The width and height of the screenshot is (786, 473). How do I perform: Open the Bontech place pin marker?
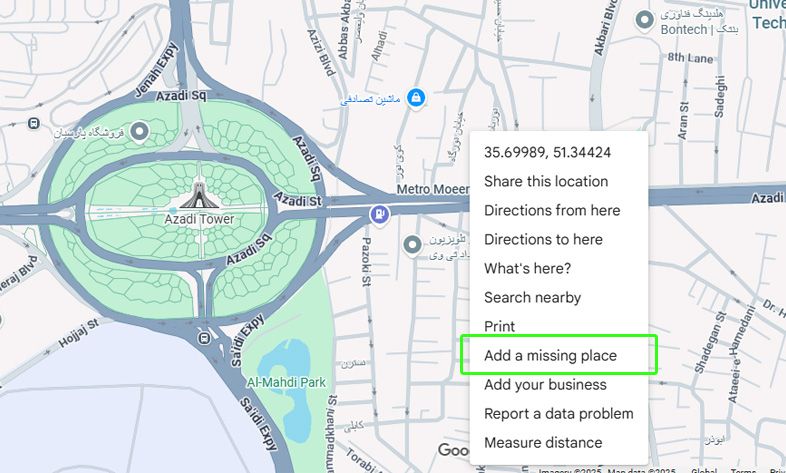[644, 21]
